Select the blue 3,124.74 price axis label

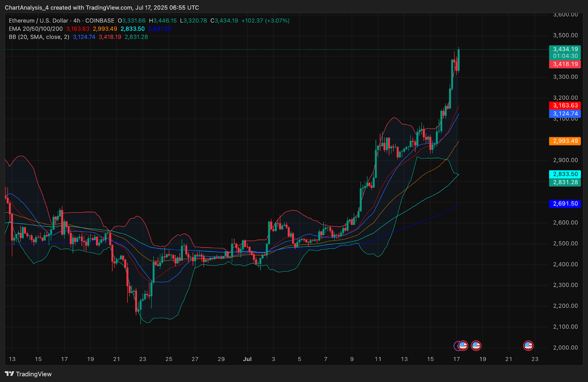tap(565, 114)
